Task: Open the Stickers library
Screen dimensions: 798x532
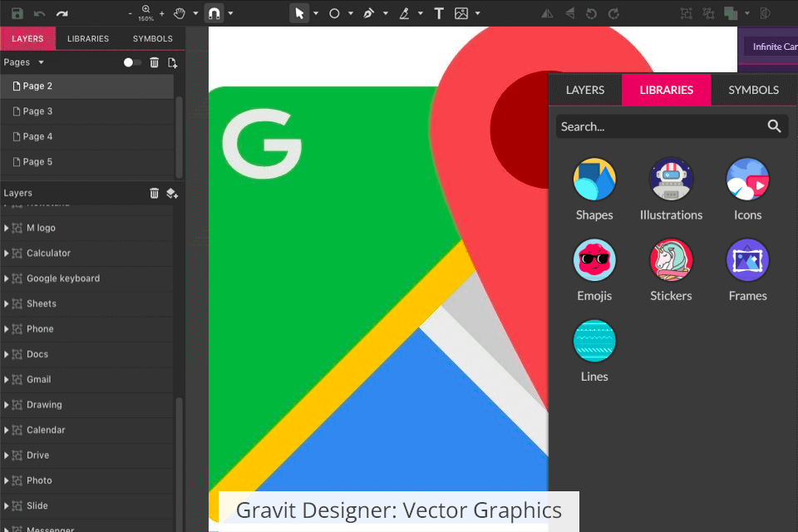Action: 671,270
